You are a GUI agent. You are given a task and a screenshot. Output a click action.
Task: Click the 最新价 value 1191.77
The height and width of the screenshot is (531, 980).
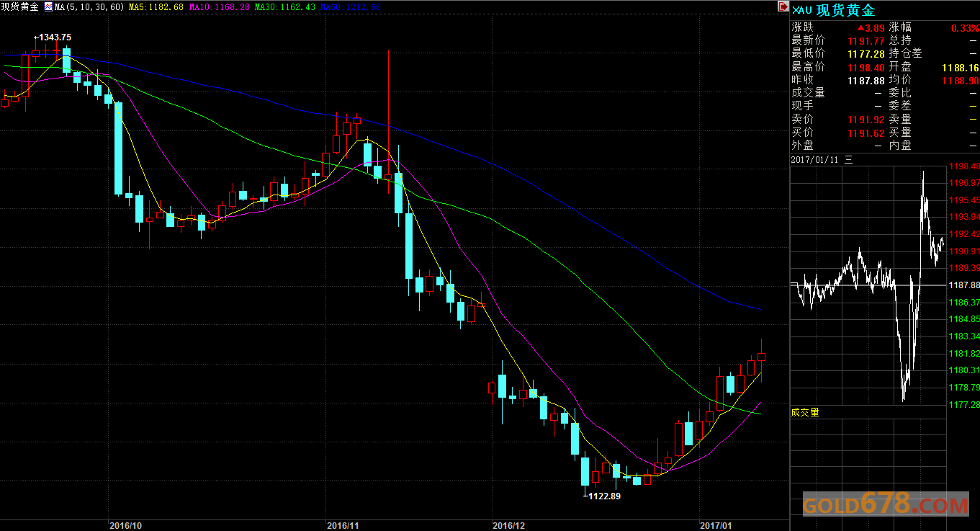pyautogui.click(x=866, y=40)
